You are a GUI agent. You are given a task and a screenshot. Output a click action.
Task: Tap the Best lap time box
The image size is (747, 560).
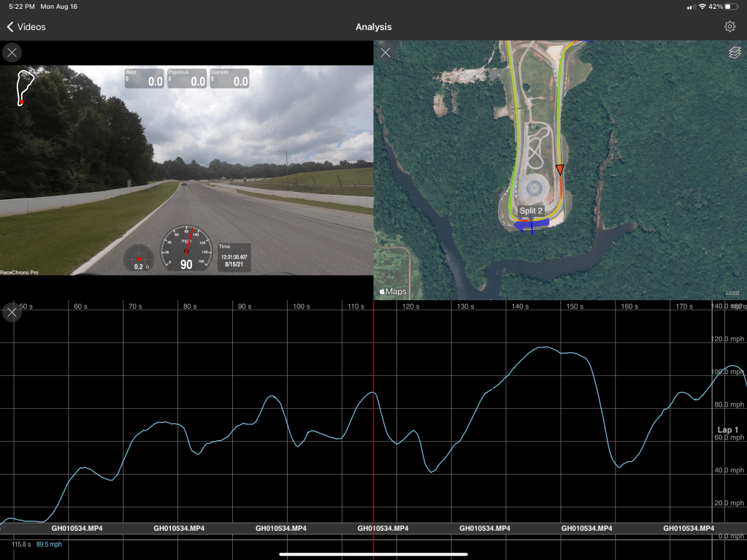pos(144,79)
